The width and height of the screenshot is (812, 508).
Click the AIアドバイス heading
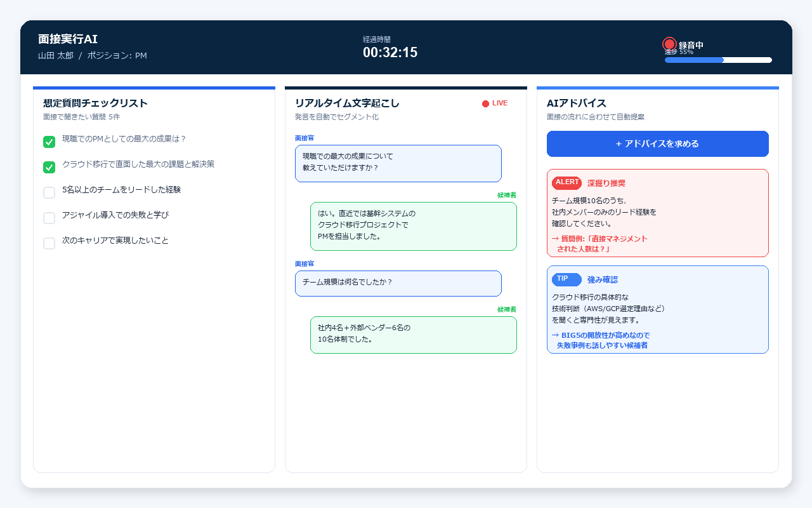pyautogui.click(x=576, y=104)
